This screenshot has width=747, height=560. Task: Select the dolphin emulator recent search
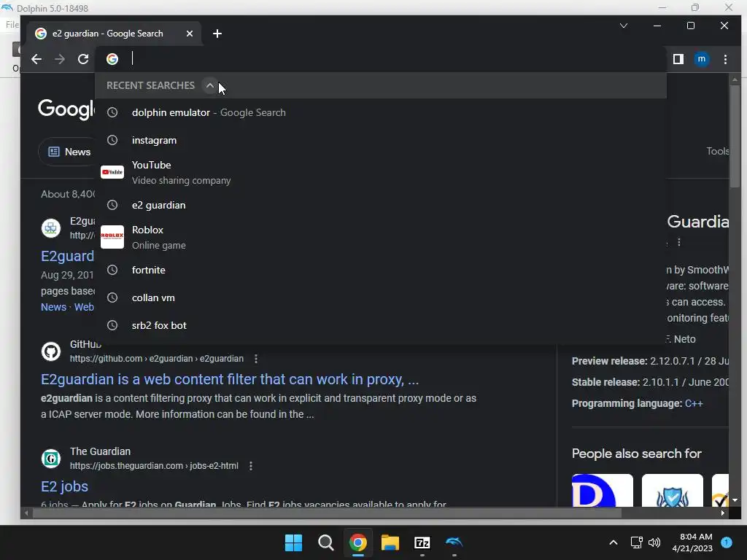(381, 112)
